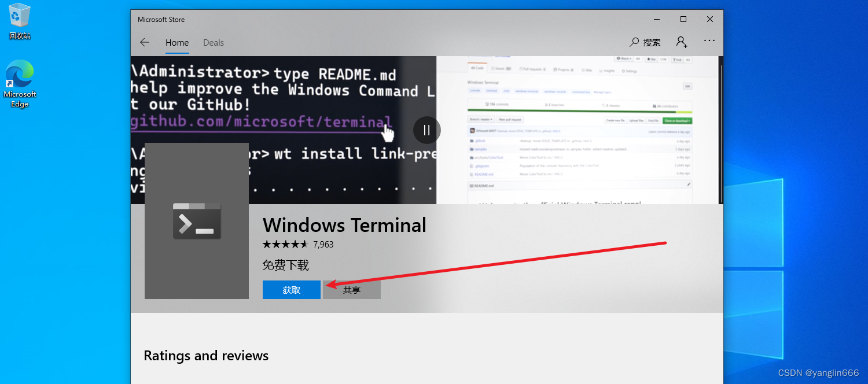Viewport: 868px width, 384px height.
Task: Click the Ratings and reviews heading
Action: (206, 355)
